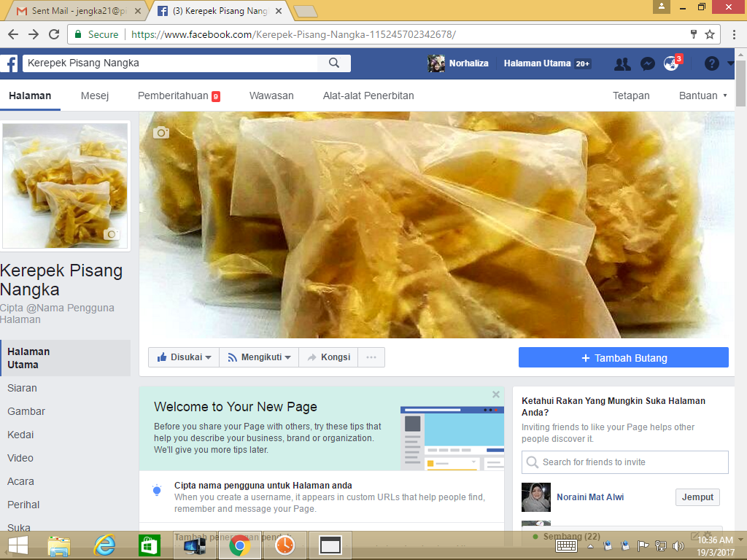Click the Search for friends to invite field

point(624,462)
